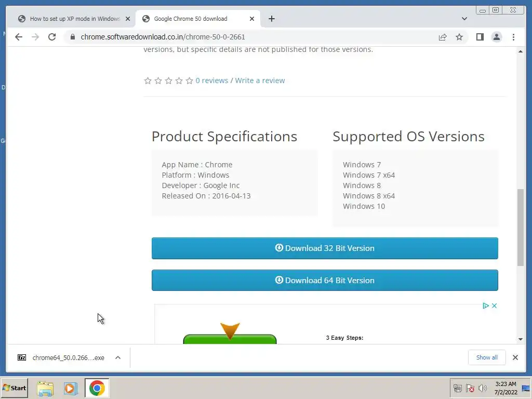Open downloaded chrome64_50.0.266 exe file
Viewport: 532px width, 399px height.
tap(62, 357)
